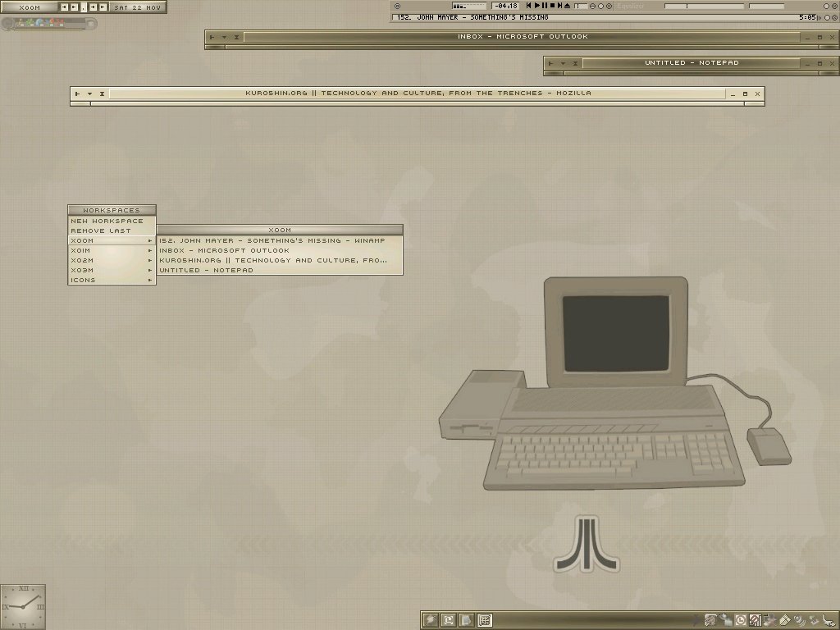The image size is (840, 630).
Task: Click Mozilla titlebar pin icon
Action: [77, 94]
